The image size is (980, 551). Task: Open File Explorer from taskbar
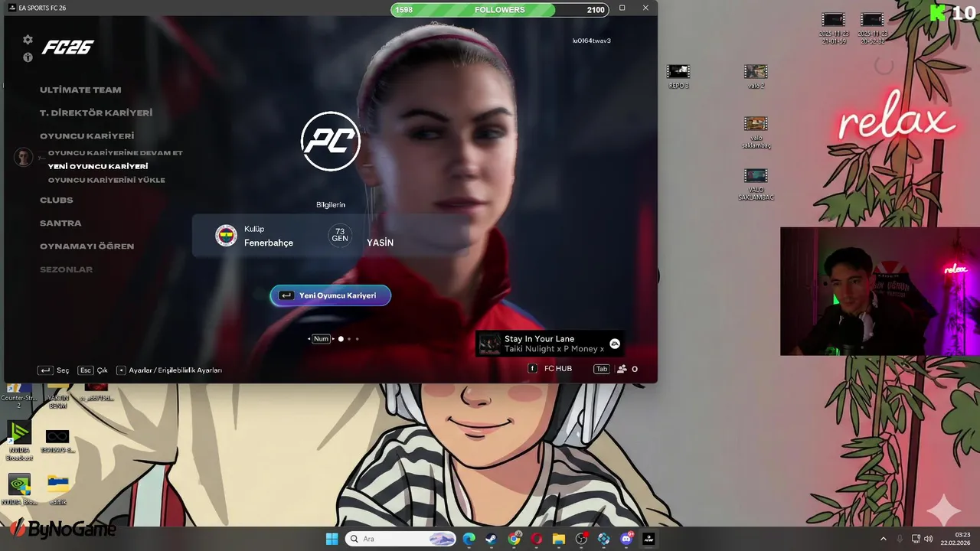click(x=558, y=539)
